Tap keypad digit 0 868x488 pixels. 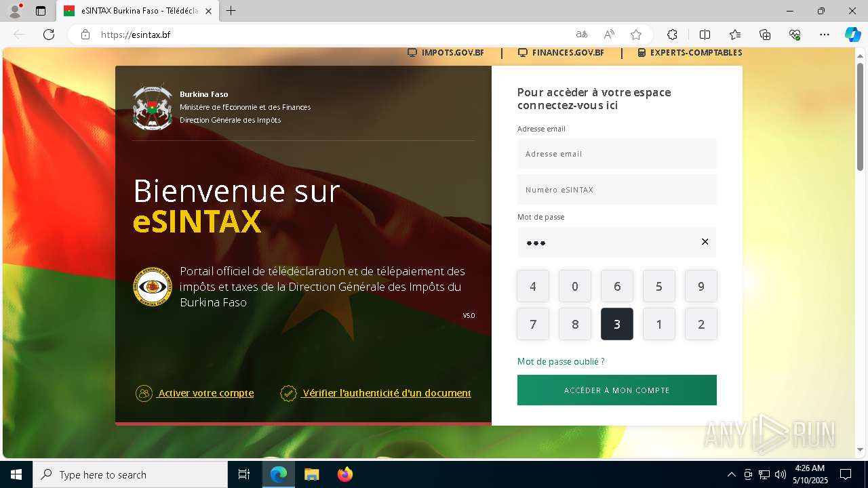click(575, 286)
